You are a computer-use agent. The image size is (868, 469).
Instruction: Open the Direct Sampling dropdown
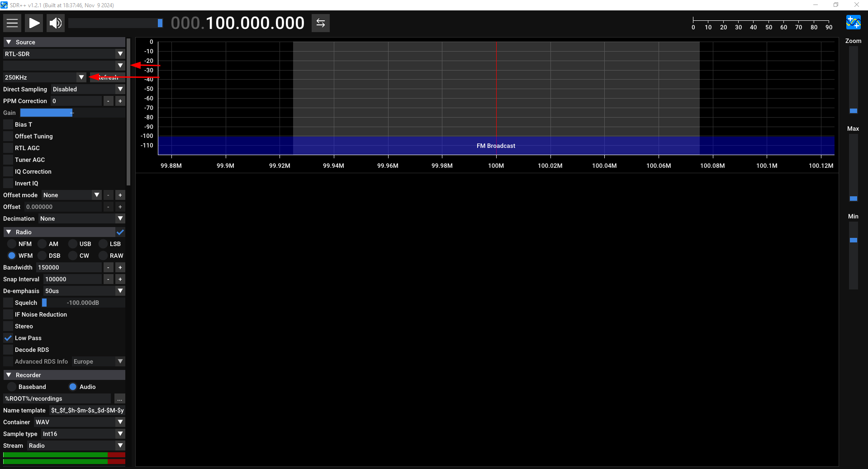88,89
